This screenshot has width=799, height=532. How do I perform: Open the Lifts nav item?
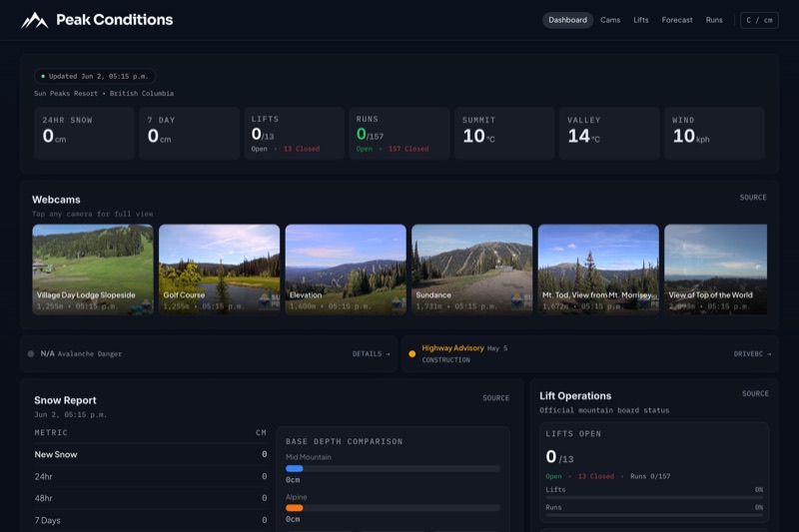(640, 20)
